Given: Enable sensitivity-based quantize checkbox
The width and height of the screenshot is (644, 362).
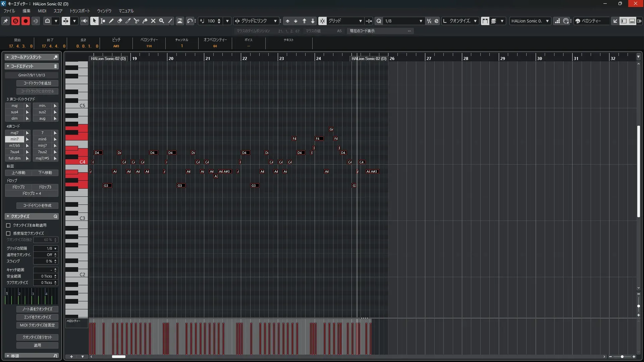Looking at the screenshot, I should pos(8,233).
